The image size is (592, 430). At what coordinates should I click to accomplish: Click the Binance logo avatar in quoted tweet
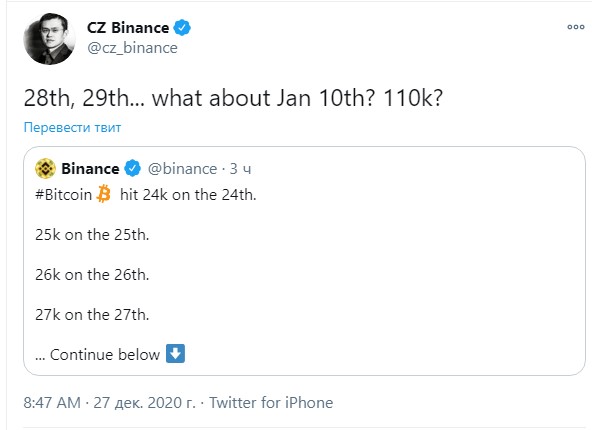point(45,168)
